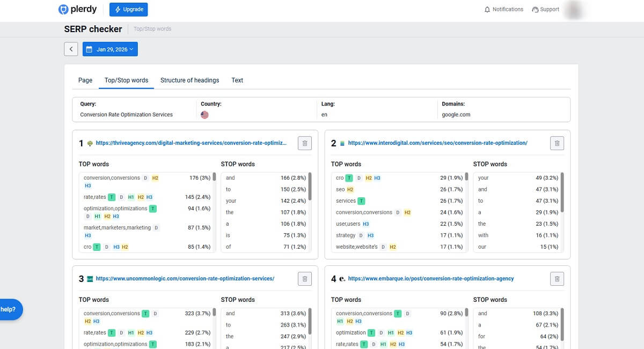Select the Top/Stop words tab

tap(126, 80)
